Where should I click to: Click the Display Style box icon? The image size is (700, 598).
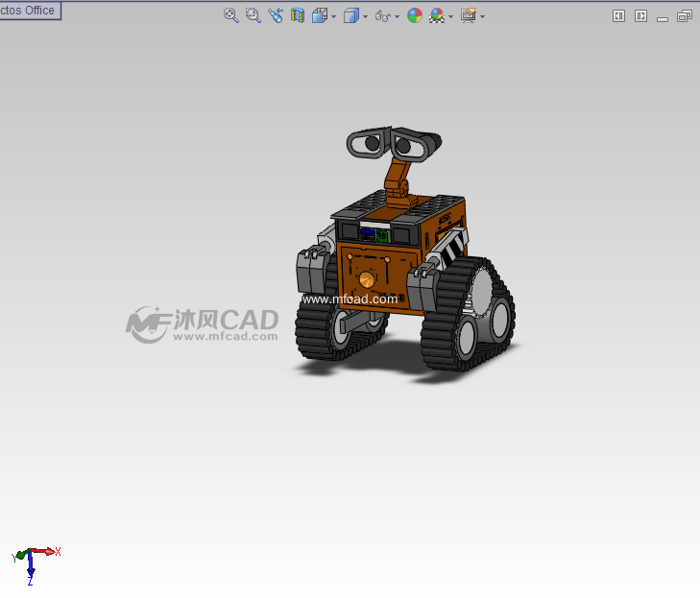pyautogui.click(x=351, y=15)
